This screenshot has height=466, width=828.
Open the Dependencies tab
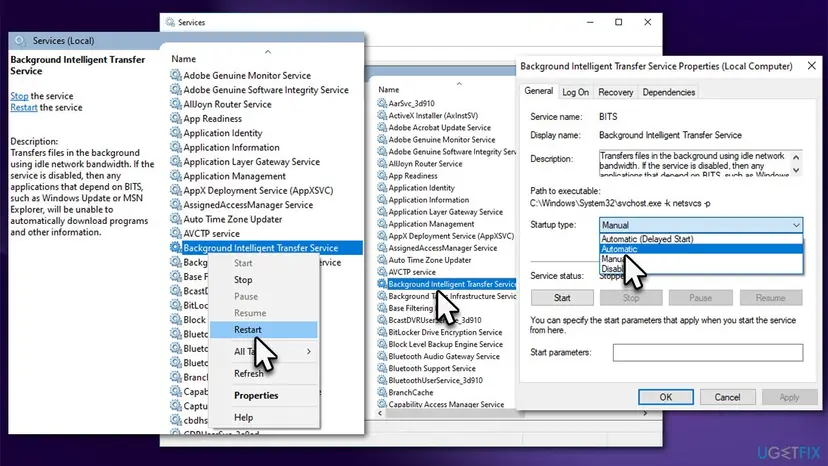(669, 92)
